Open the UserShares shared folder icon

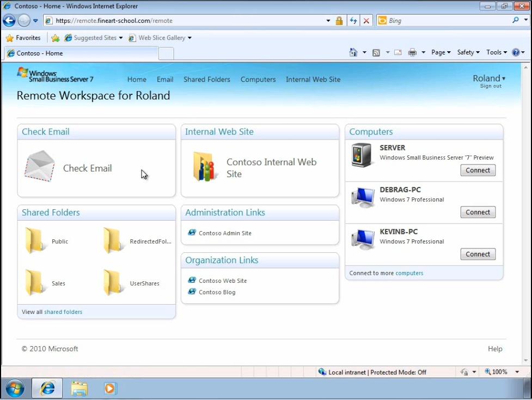[x=113, y=282]
